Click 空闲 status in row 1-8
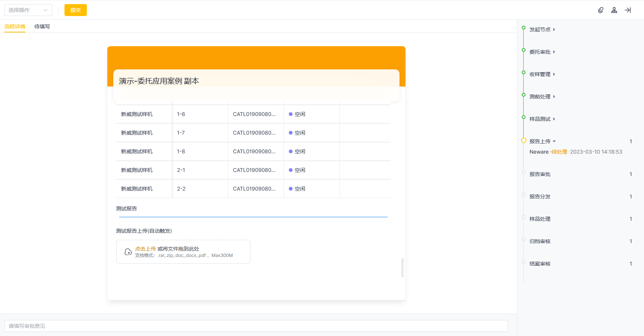The height and width of the screenshot is (336, 644). [x=297, y=151]
